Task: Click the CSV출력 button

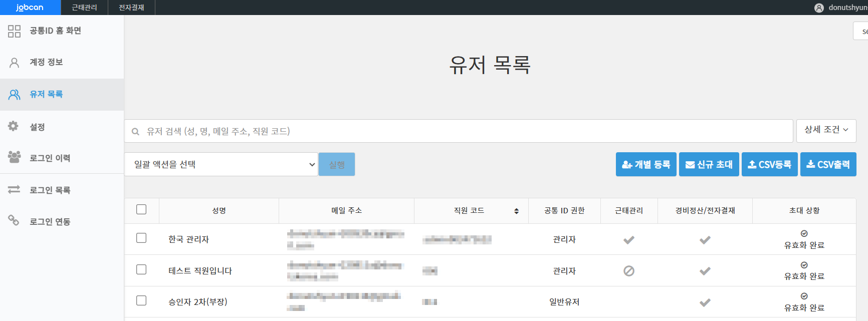Action: coord(828,164)
